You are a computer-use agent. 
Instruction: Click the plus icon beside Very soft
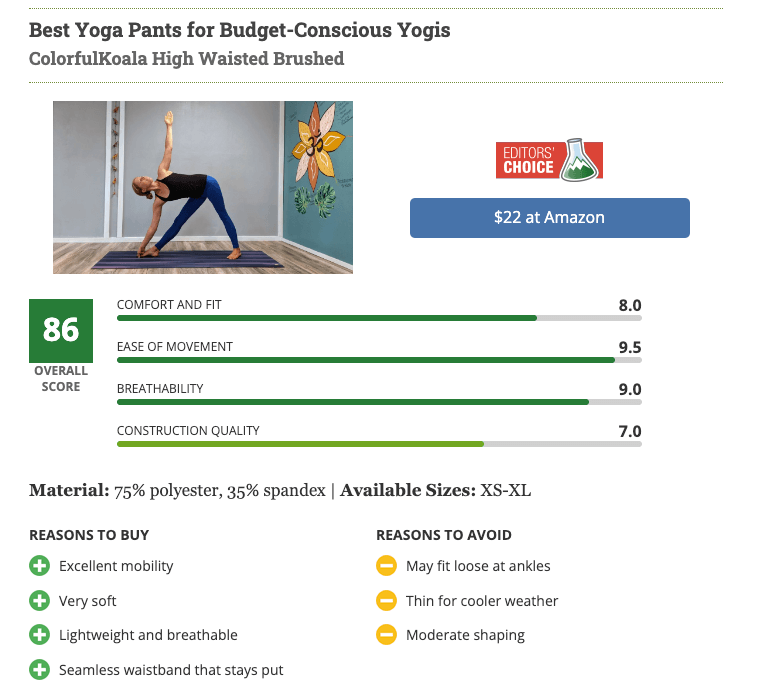coord(40,600)
